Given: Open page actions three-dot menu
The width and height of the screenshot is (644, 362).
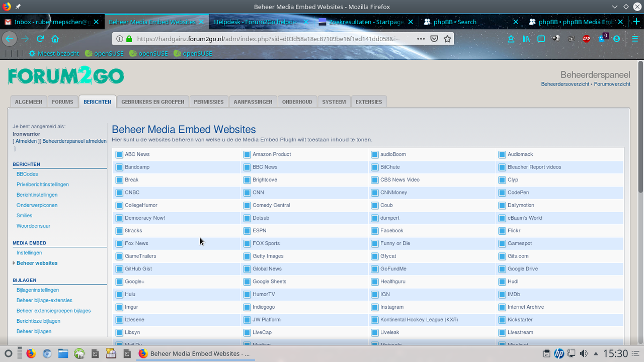Looking at the screenshot, I should pyautogui.click(x=421, y=39).
